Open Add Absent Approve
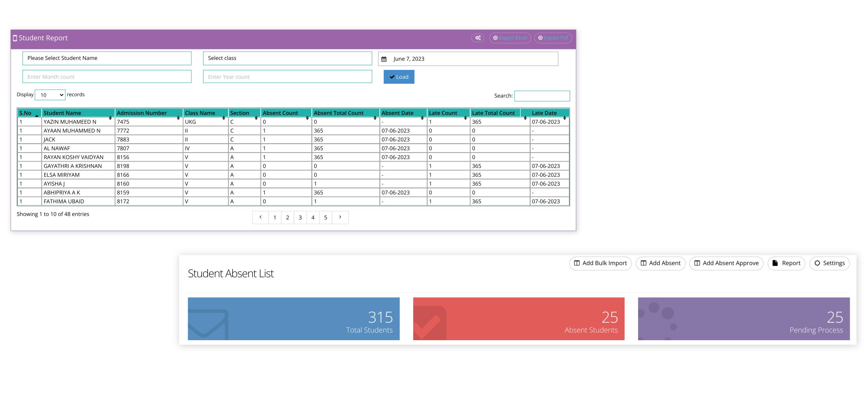Viewport: 868px width, 398px height. pyautogui.click(x=726, y=263)
